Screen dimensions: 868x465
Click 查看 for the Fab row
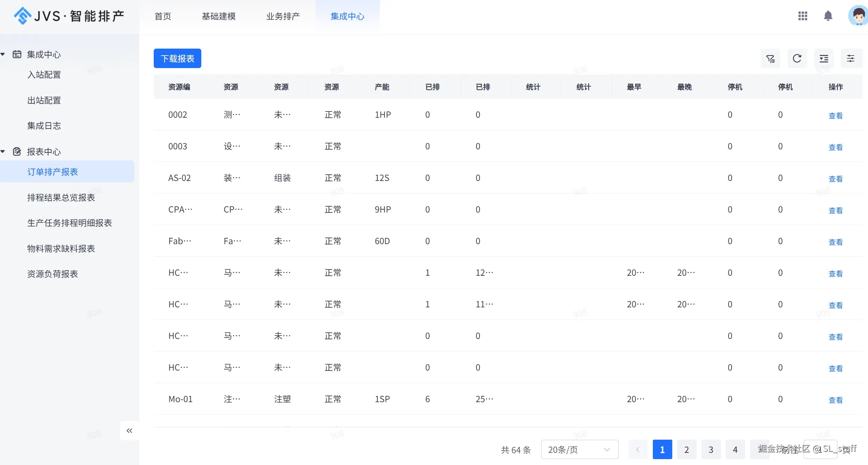click(x=835, y=242)
